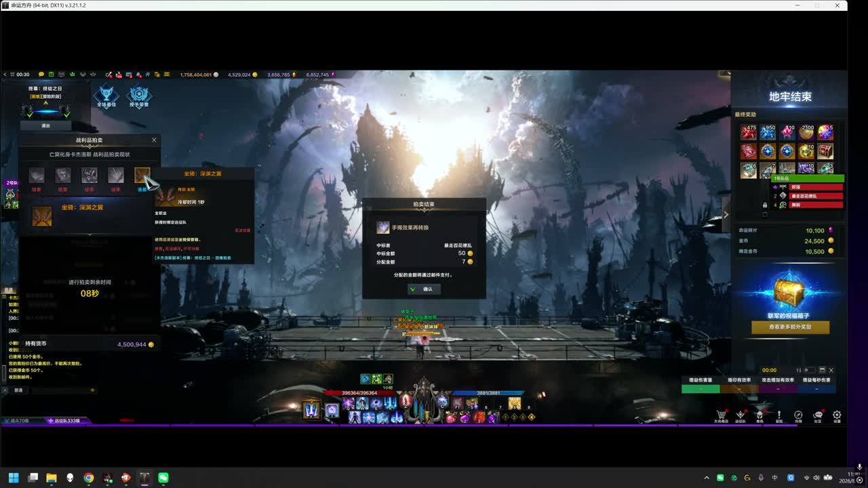The image size is (868, 488).
Task: Click the 持有货币 4,500,944 gold amount
Action: (x=136, y=344)
